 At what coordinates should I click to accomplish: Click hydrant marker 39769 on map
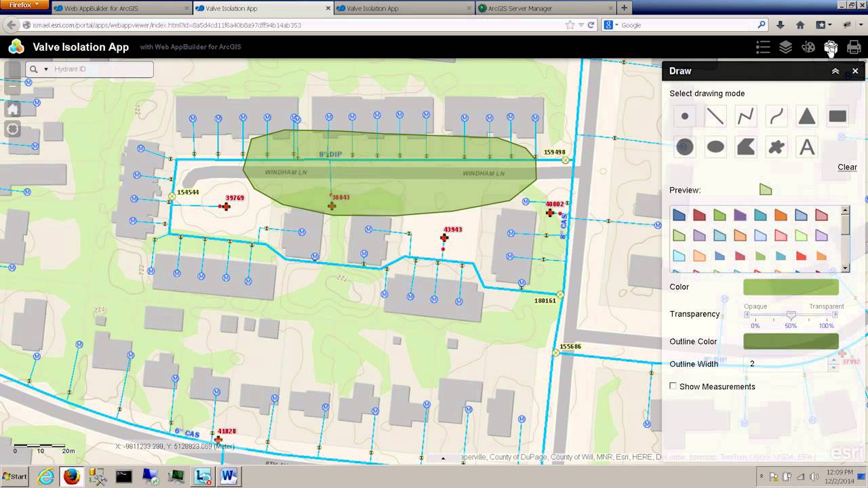[225, 206]
